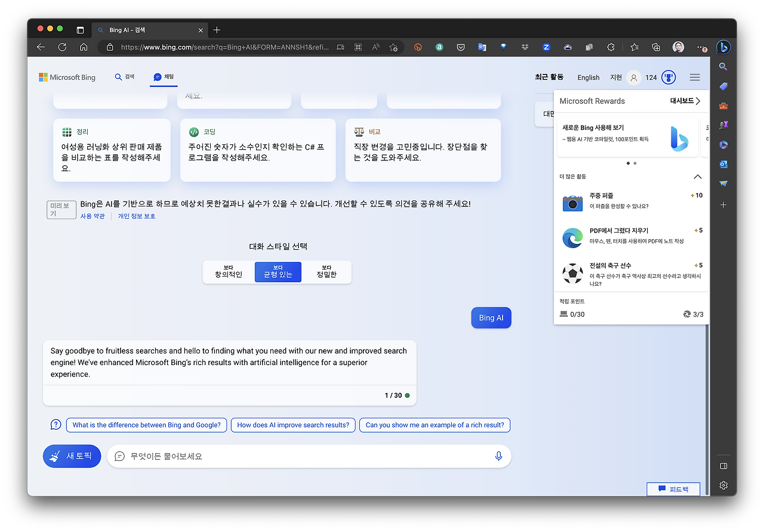Click the sidebar Search magnifier icon
Screen dimensions: 764x532
723,67
